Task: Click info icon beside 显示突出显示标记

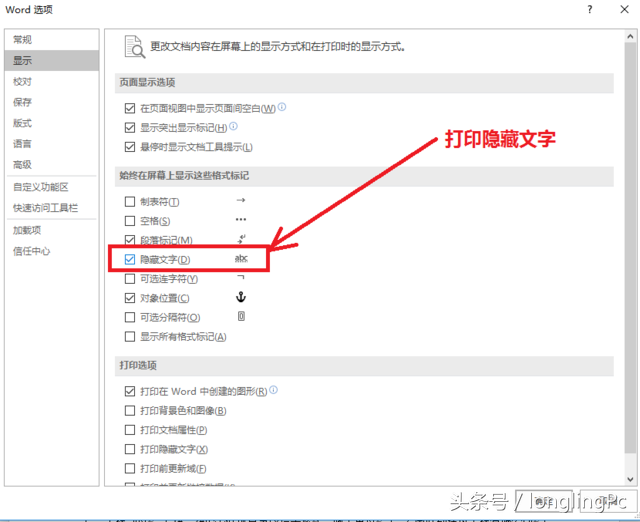Action: click(233, 126)
